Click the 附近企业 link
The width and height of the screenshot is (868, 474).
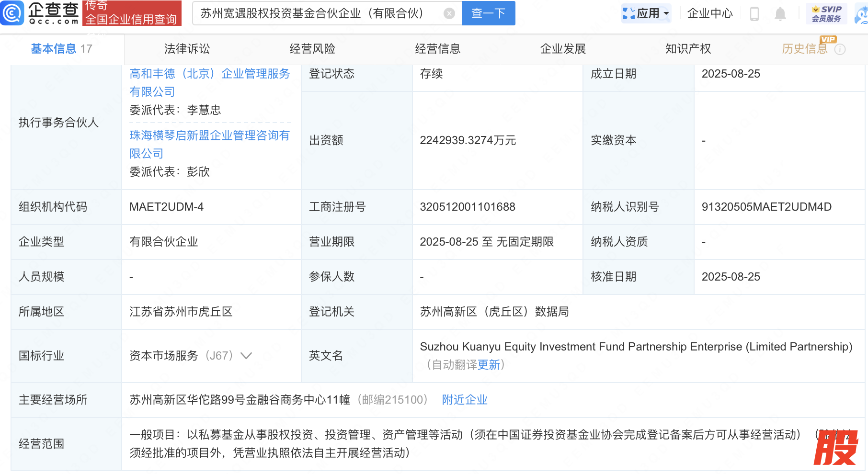(464, 400)
